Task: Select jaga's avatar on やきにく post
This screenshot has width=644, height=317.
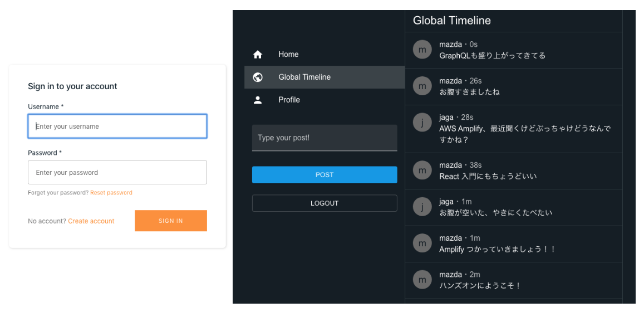Action: (422, 207)
